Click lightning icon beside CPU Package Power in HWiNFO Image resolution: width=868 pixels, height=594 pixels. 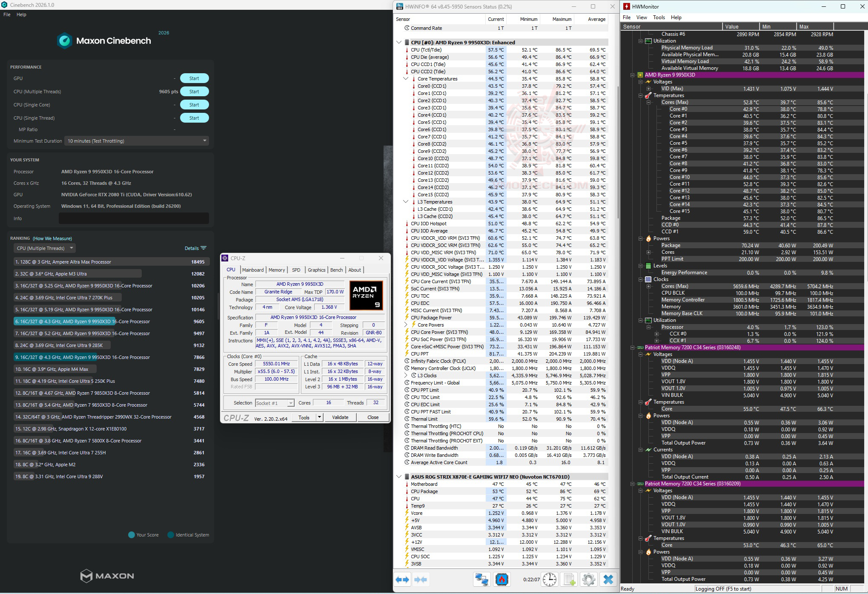click(407, 318)
